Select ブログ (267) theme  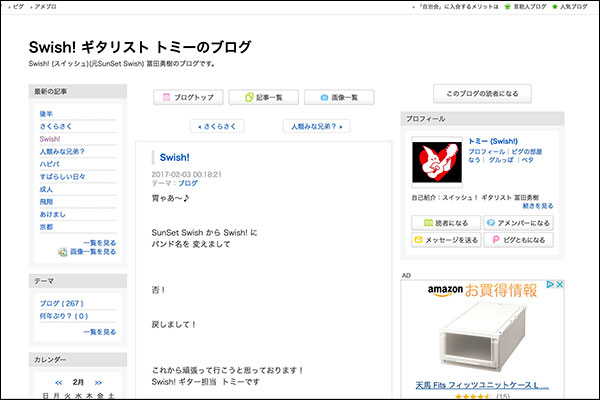coord(60,303)
